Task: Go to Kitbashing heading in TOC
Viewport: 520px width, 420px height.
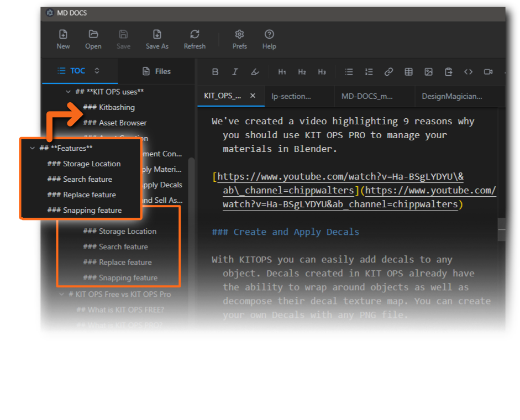Action: [109, 107]
